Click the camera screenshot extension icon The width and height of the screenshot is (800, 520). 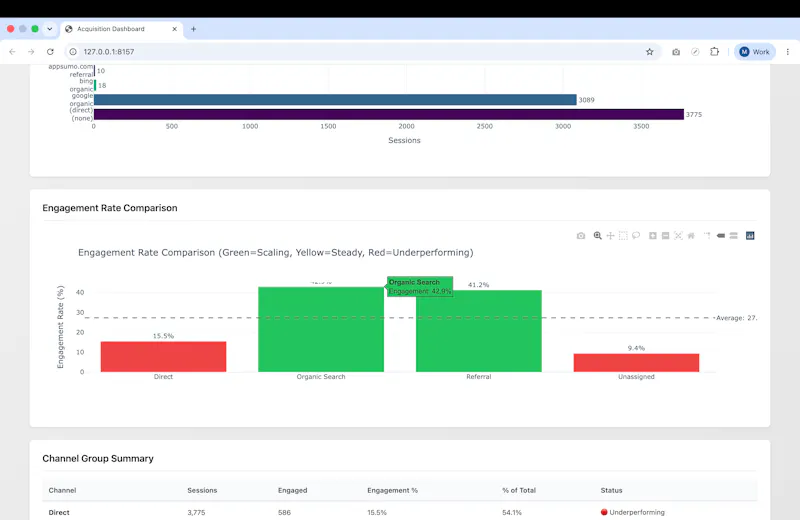(676, 52)
